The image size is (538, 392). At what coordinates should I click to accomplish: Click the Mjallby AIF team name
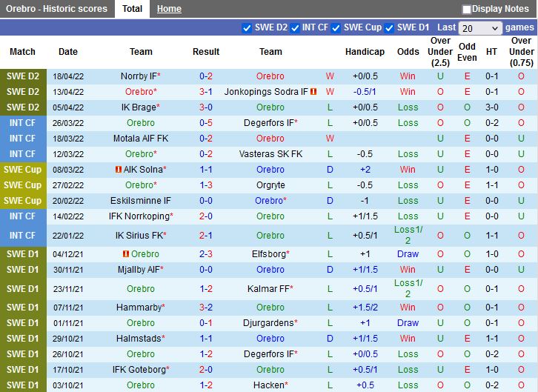coord(139,270)
